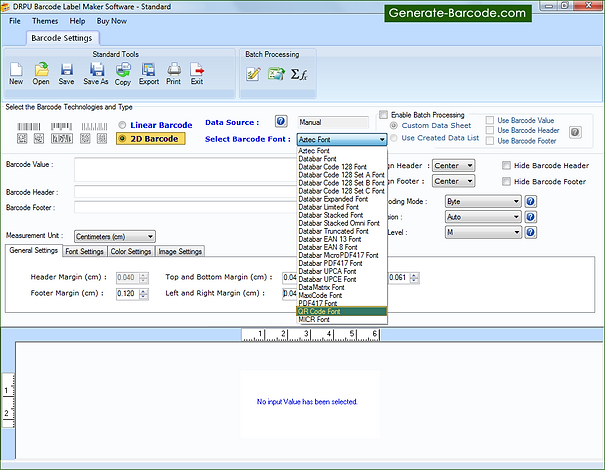
Task: Click the second linear barcode sample icon
Action: pos(61,127)
